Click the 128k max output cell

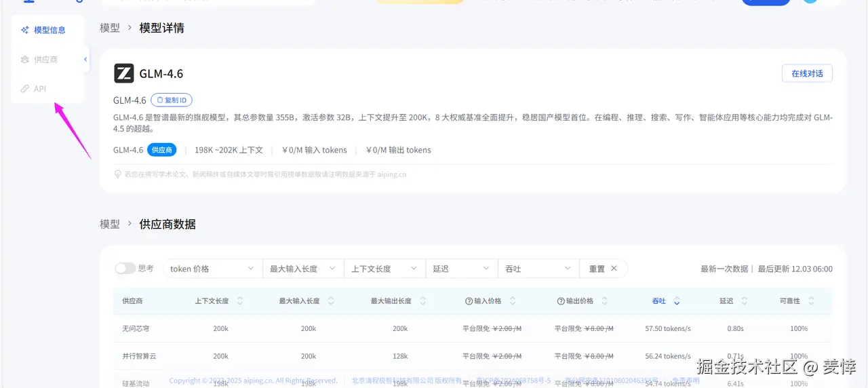(400, 356)
